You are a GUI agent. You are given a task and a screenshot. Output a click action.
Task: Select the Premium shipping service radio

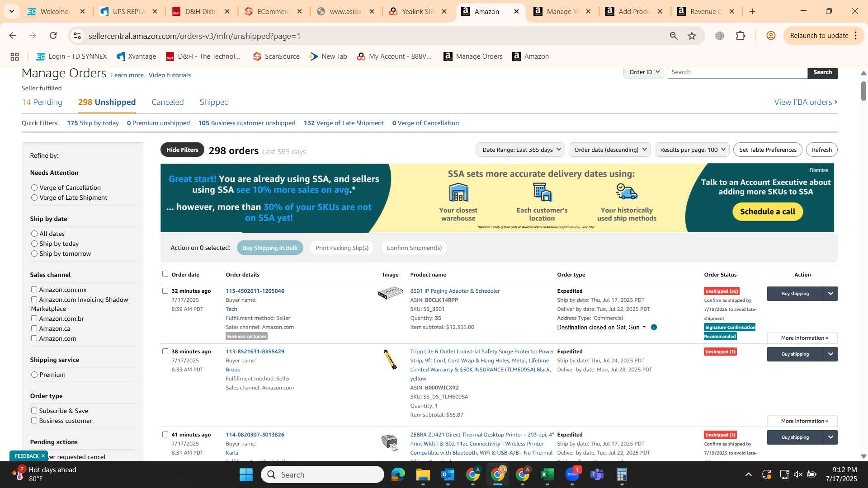[34, 375]
